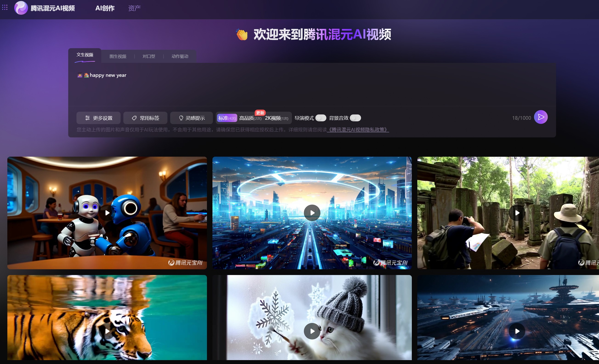Open 更多设置 settings button

tap(99, 118)
